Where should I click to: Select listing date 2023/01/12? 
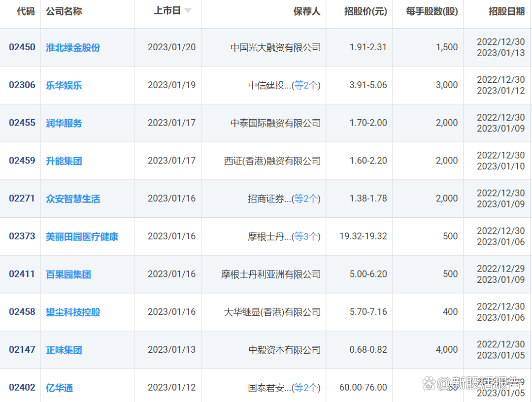point(172,387)
